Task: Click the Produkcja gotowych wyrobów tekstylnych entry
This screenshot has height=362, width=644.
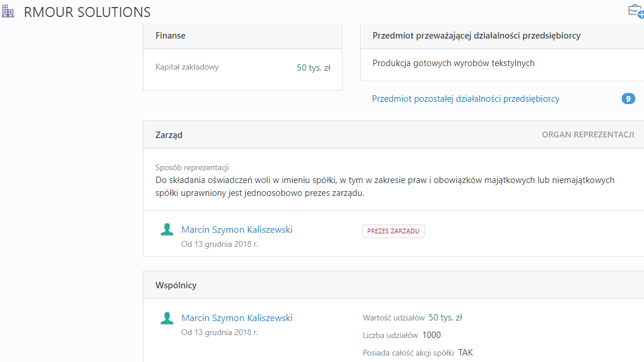Action: coord(453,63)
